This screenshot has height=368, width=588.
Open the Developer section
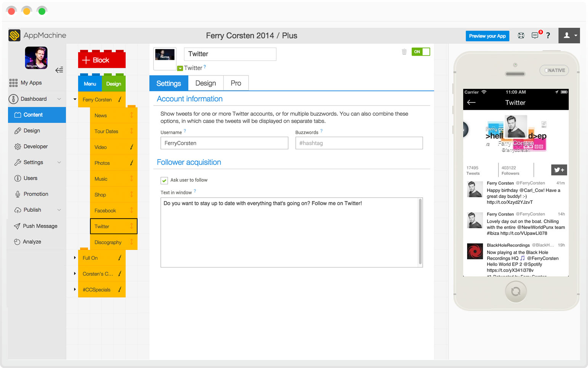34,146
